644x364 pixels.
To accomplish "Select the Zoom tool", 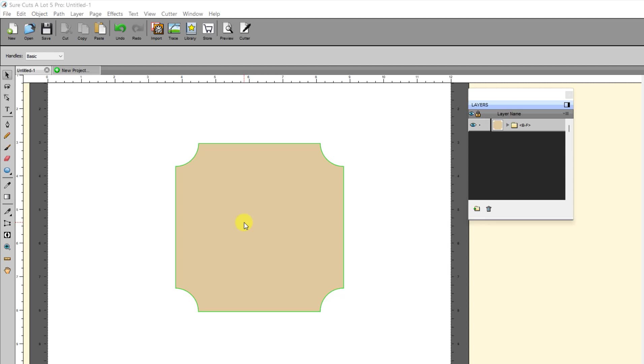I will click(7, 247).
